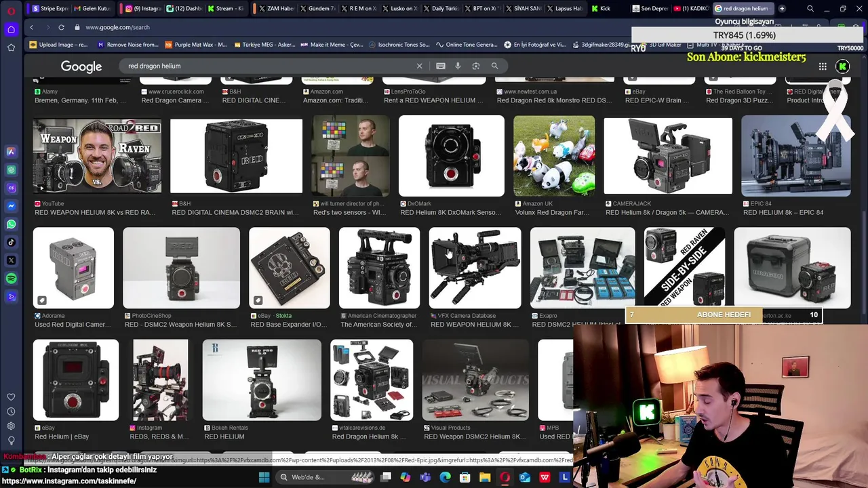Open the Adorama Used Red Digital Camera image
The image size is (868, 488).
pos(73,268)
